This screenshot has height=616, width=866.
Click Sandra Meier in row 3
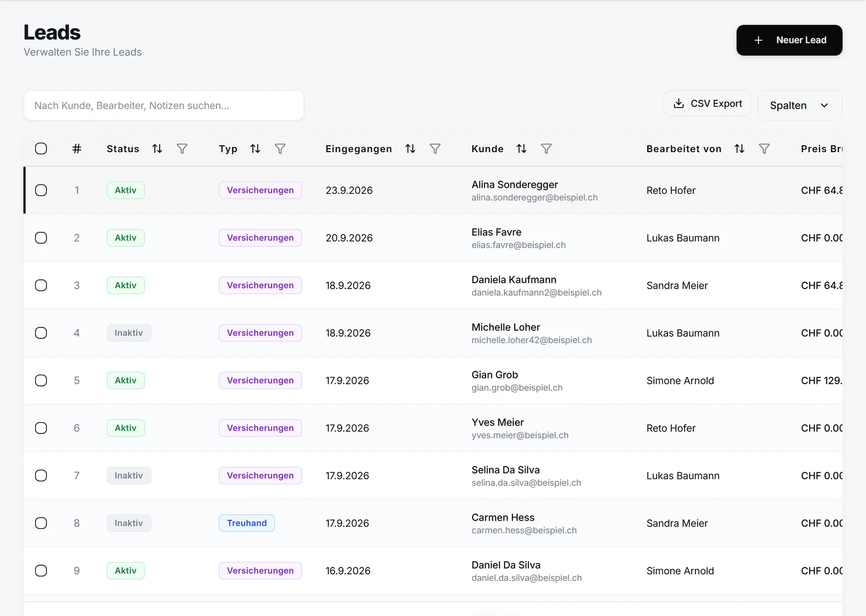point(677,286)
